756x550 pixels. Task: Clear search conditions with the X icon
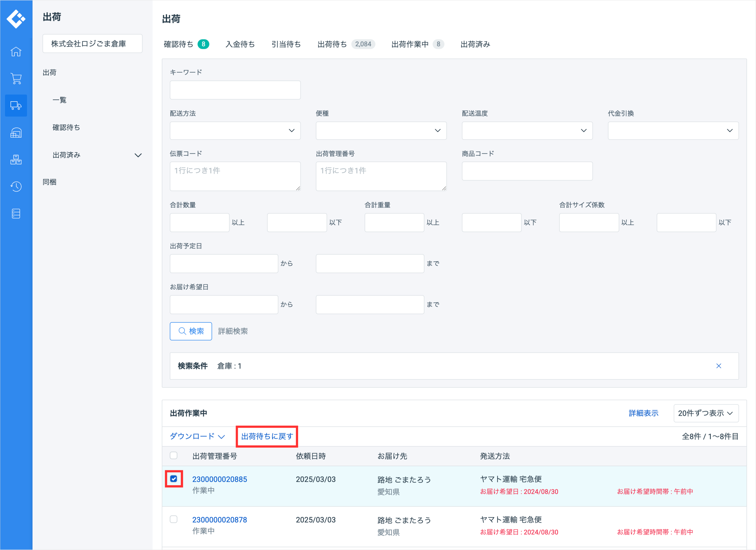pos(718,366)
